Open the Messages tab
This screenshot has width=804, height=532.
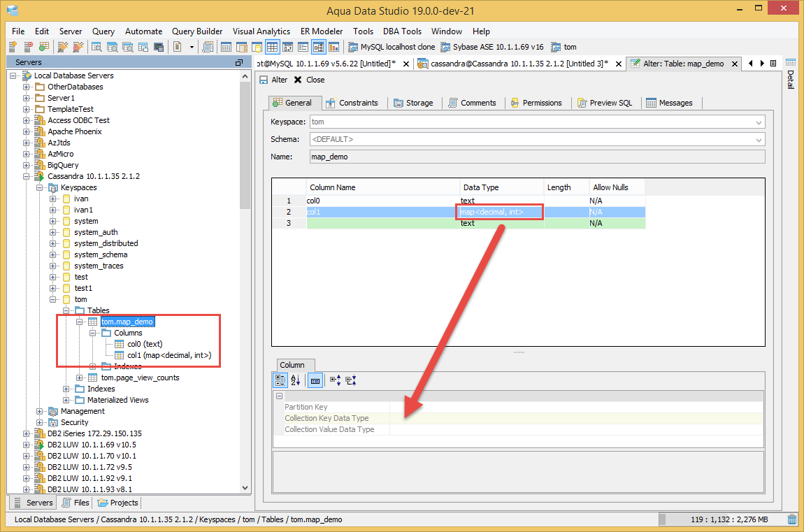[670, 103]
